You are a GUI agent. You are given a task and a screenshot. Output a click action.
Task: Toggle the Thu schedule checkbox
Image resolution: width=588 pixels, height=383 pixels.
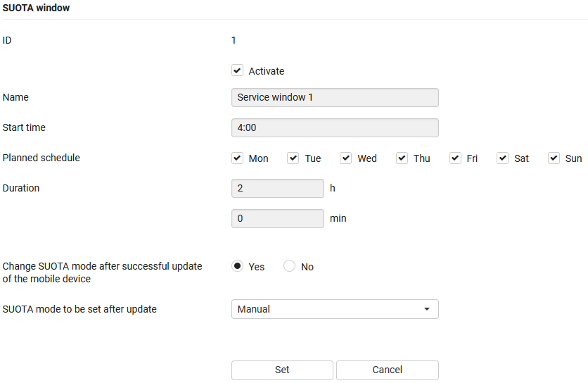[x=402, y=158]
